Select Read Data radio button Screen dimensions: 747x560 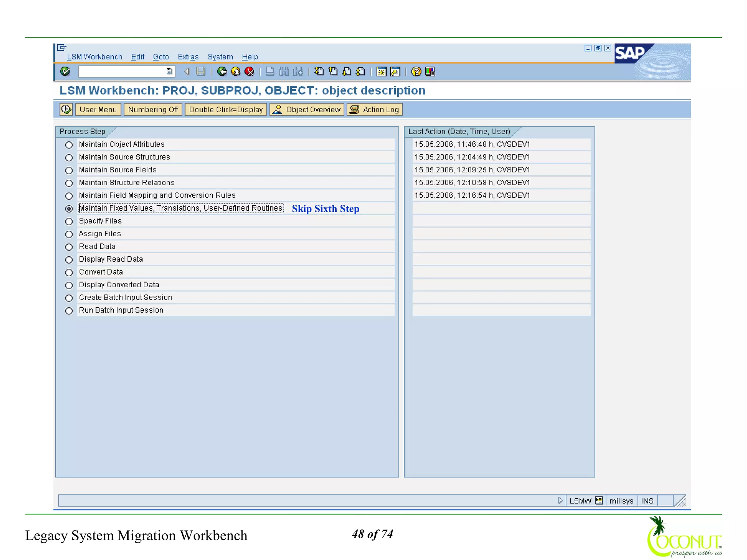click(x=69, y=247)
